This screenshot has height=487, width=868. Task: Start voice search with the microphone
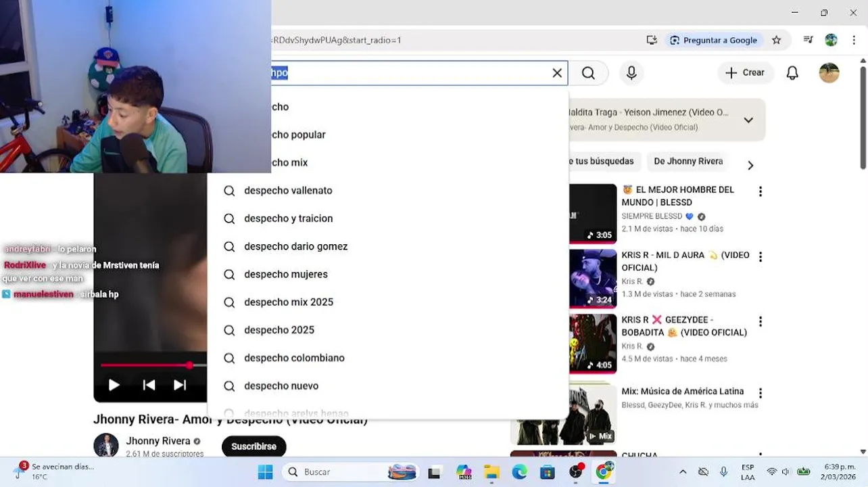[631, 73]
